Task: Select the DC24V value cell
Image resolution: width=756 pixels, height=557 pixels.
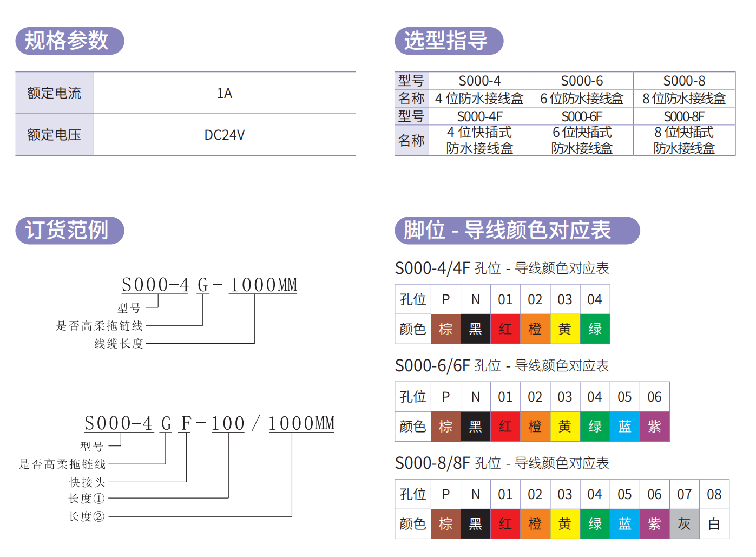Action: coord(225,135)
